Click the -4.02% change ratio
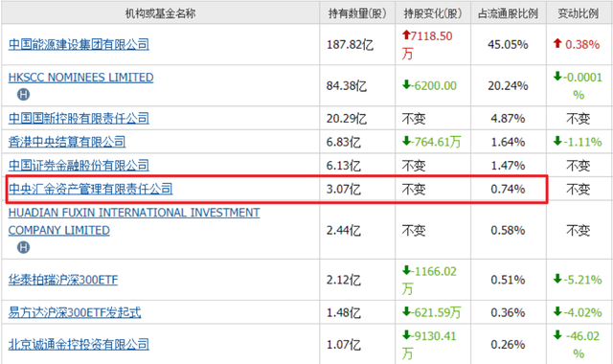This screenshot has height=364, width=613. 578,312
